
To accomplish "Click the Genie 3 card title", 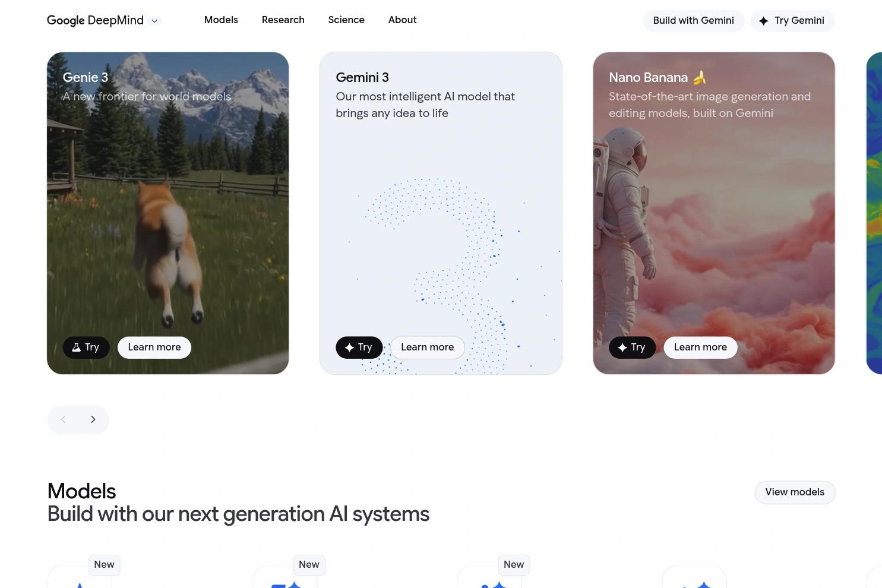I will click(86, 77).
